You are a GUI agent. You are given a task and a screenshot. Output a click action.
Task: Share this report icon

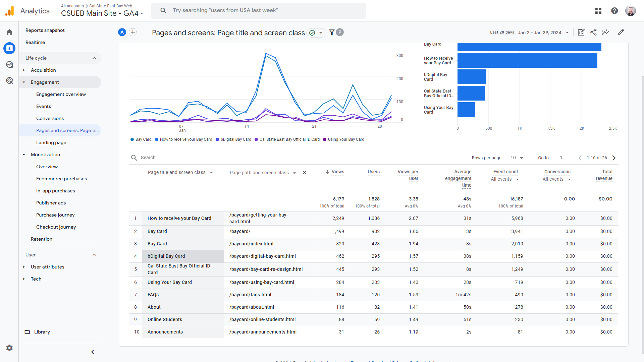coord(593,33)
